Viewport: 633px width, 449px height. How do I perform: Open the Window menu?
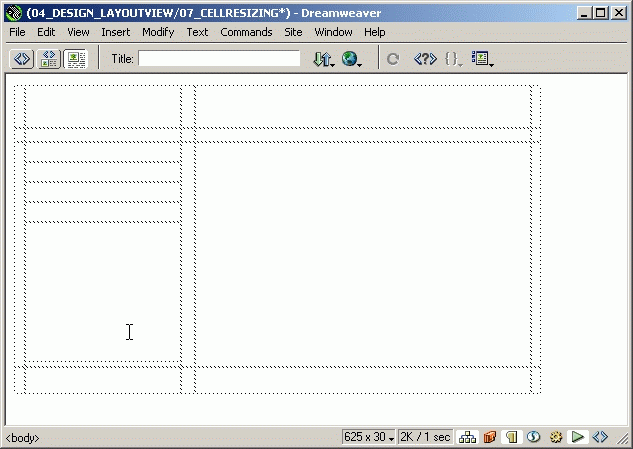coord(333,32)
